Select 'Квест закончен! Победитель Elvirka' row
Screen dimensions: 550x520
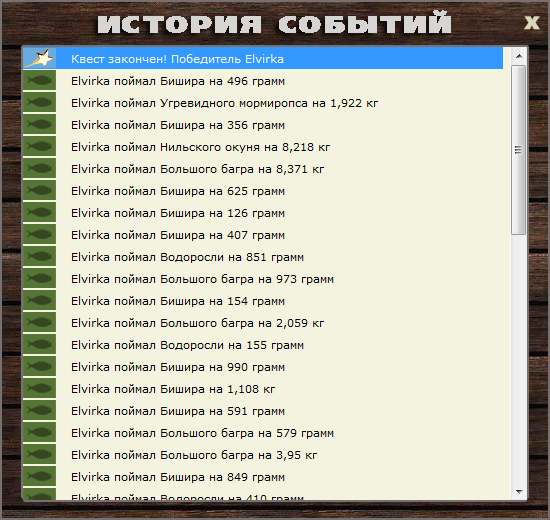pos(263,58)
